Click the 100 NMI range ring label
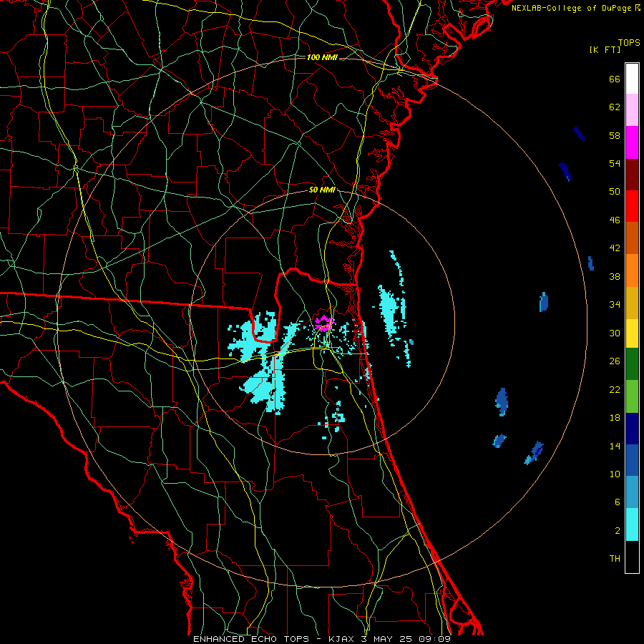Viewport: 644px width, 644px height. click(x=322, y=57)
